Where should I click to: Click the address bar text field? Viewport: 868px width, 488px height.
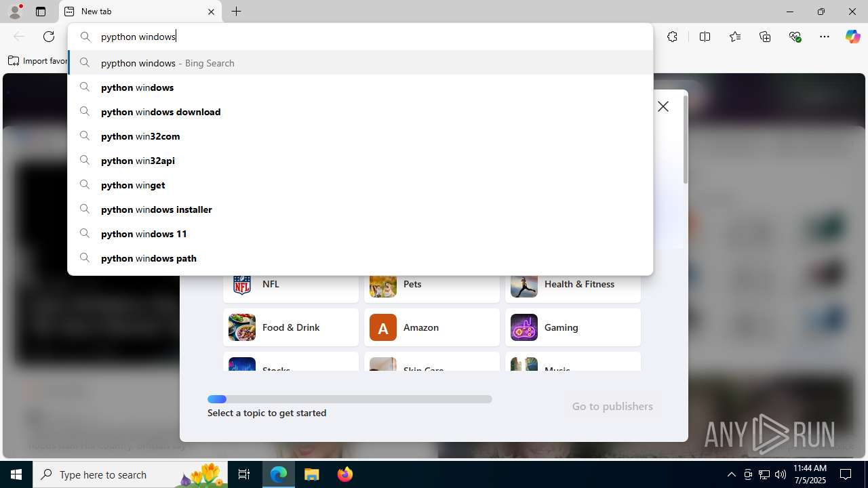[x=360, y=37]
